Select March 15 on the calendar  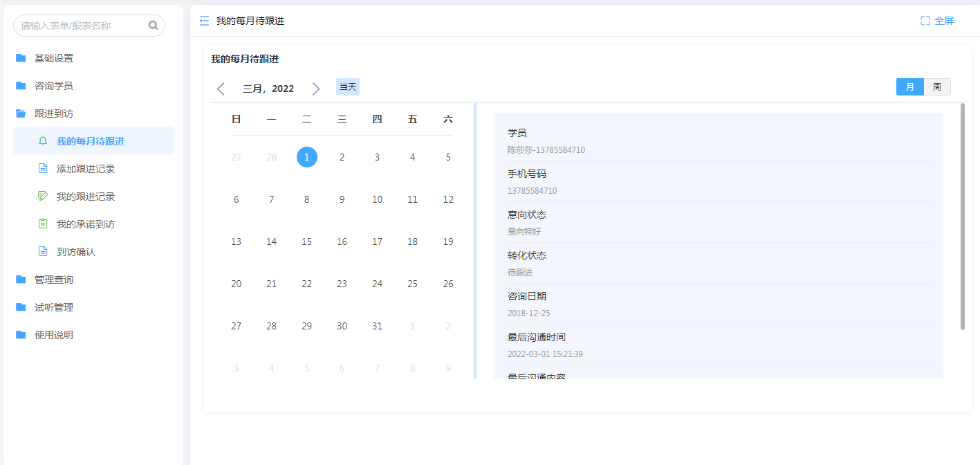coord(306,241)
